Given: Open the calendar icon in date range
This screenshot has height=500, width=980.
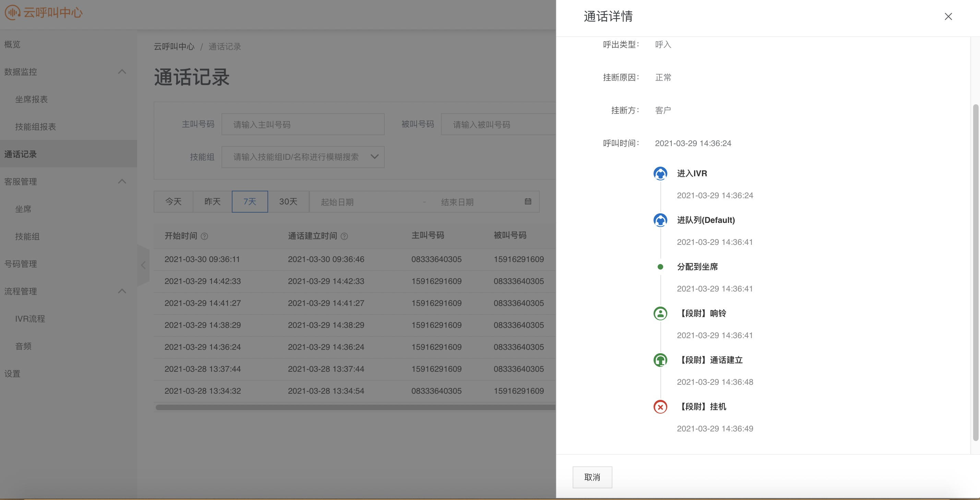Looking at the screenshot, I should [528, 202].
